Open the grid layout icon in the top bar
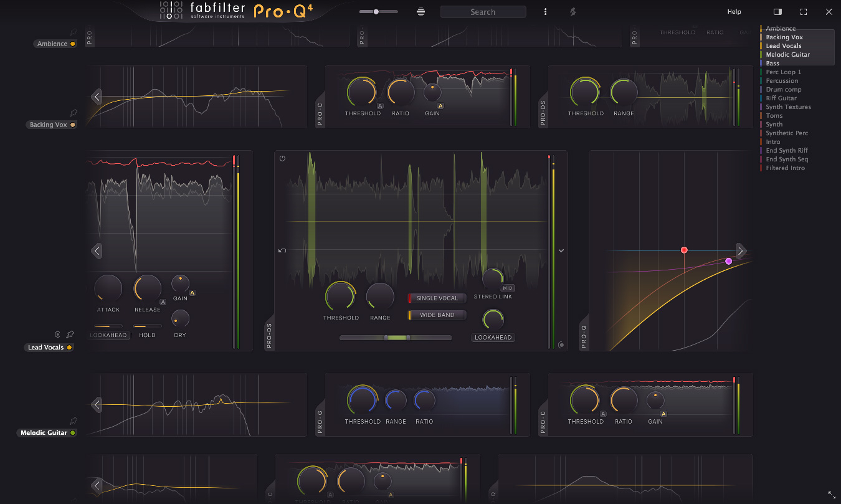Screen dimensions: 841x504 click(x=420, y=11)
